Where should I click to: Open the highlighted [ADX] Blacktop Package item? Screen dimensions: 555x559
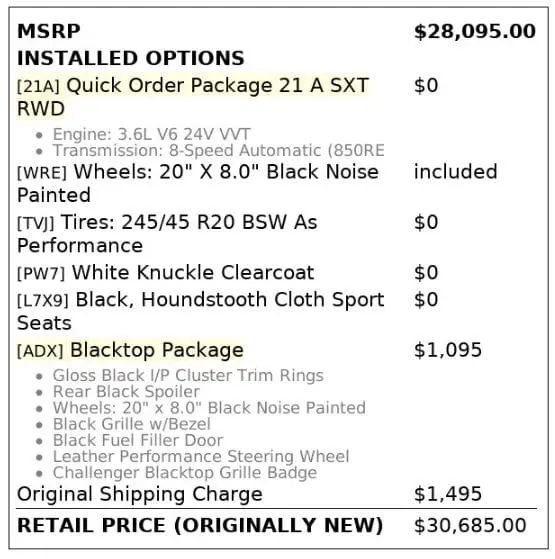[130, 350]
